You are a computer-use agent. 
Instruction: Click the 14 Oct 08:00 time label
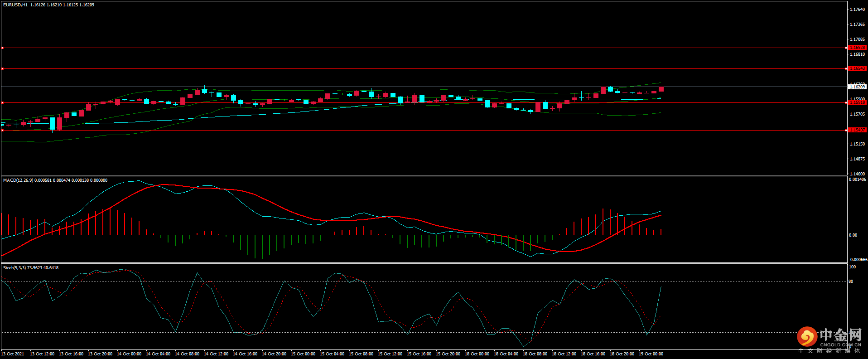point(187,354)
